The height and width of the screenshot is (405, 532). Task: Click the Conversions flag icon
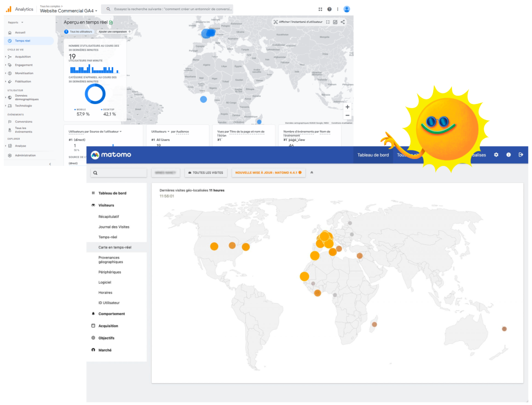click(10, 122)
